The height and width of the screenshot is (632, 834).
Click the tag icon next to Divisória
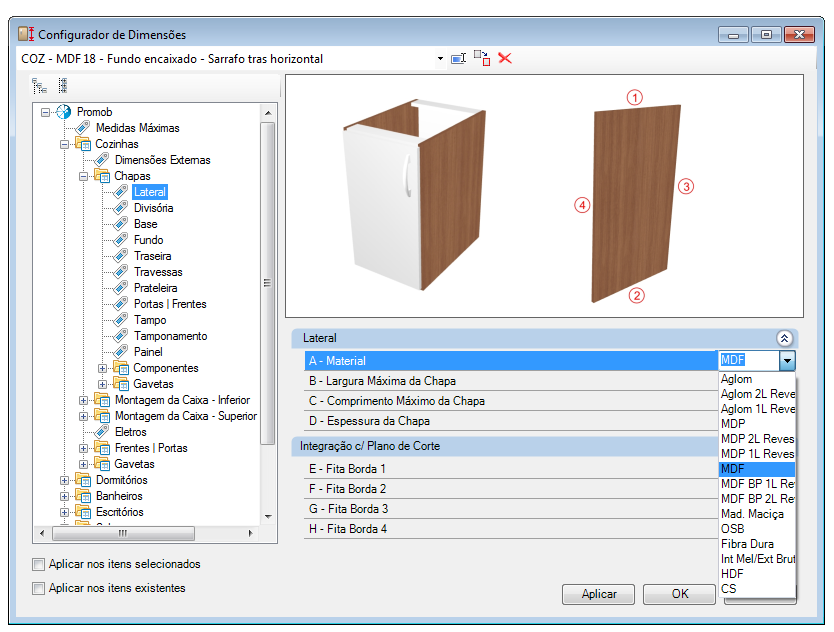pyautogui.click(x=121, y=207)
